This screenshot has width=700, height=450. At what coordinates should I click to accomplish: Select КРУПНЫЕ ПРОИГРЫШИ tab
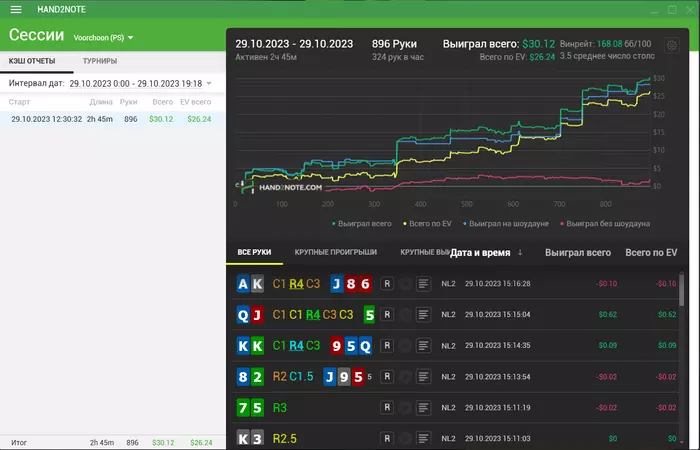pos(336,252)
